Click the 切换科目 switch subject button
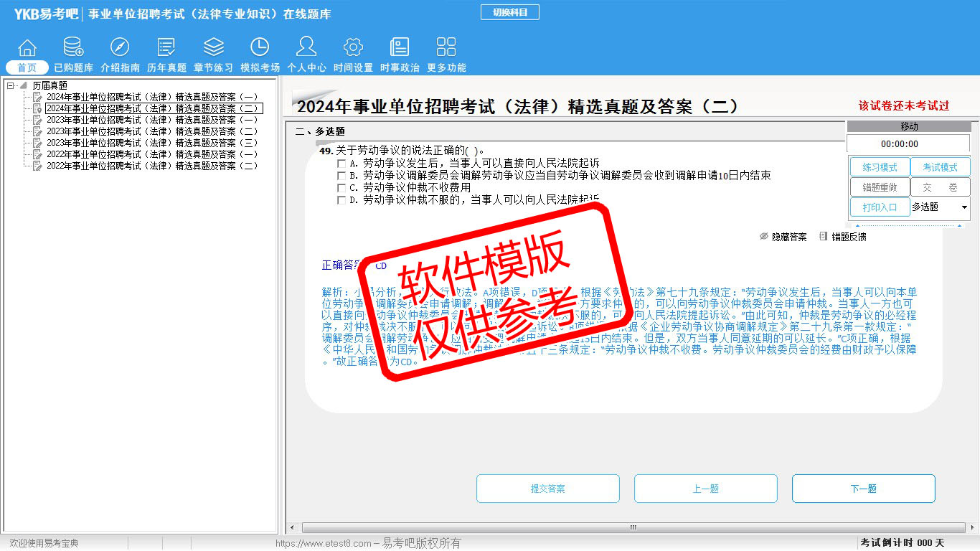The image size is (980, 551). pyautogui.click(x=509, y=12)
